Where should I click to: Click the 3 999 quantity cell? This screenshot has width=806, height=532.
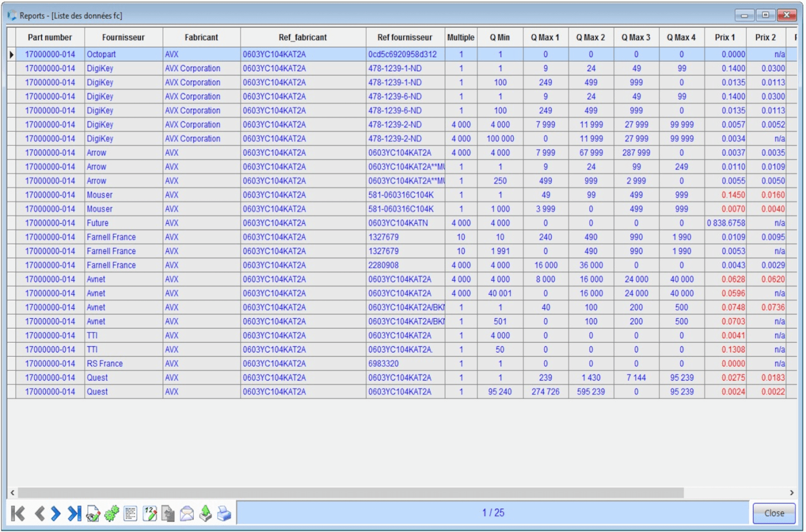point(545,209)
